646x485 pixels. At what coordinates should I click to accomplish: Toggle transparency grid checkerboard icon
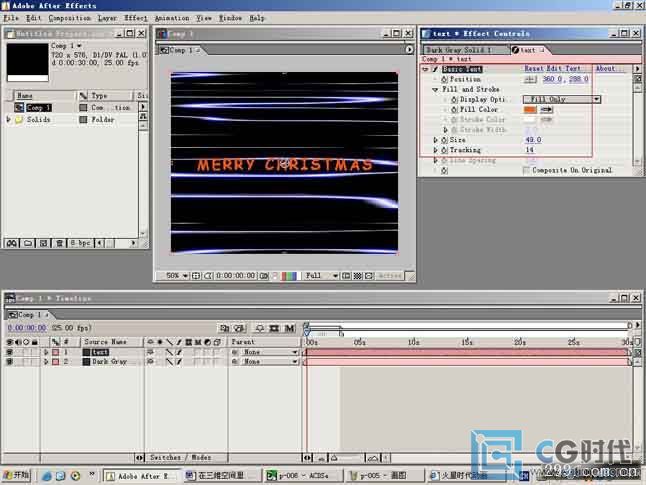pyautogui.click(x=358, y=276)
